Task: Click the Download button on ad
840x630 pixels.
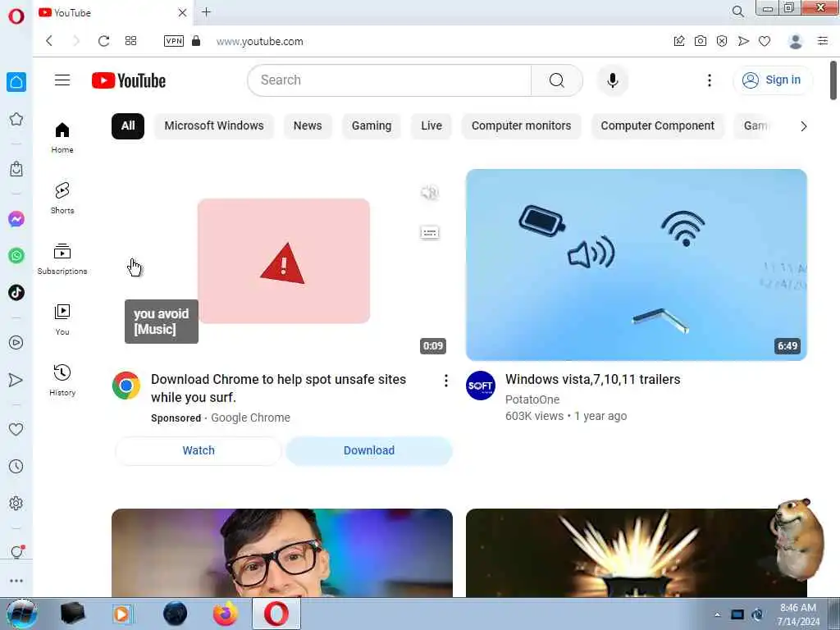Action: [369, 450]
